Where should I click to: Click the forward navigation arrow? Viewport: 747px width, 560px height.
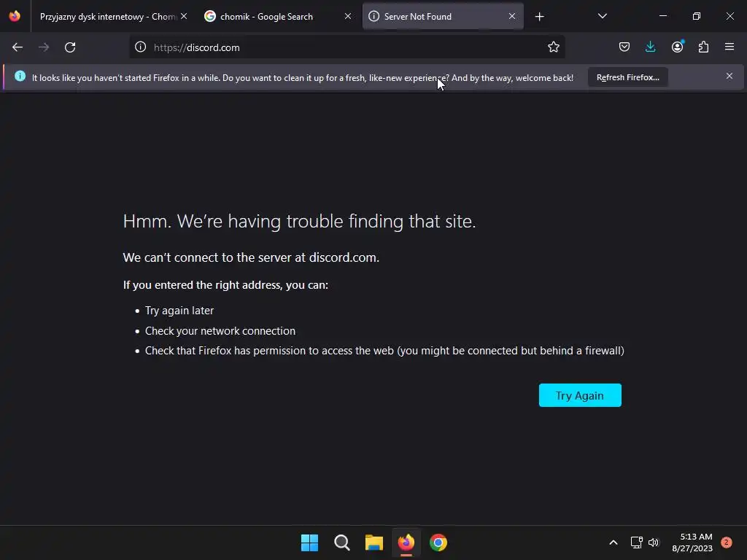pyautogui.click(x=44, y=47)
